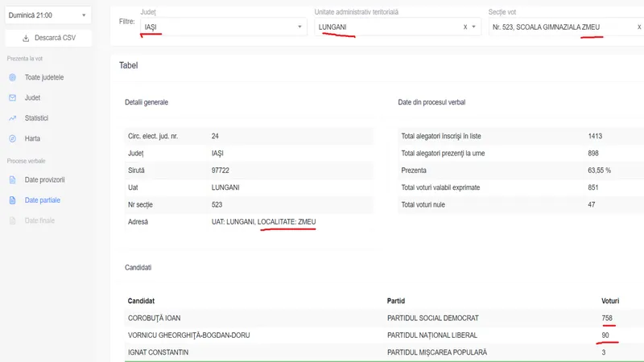Viewport: 644px width, 362px height.
Task: Open the Harta menu item
Action: coord(32,138)
